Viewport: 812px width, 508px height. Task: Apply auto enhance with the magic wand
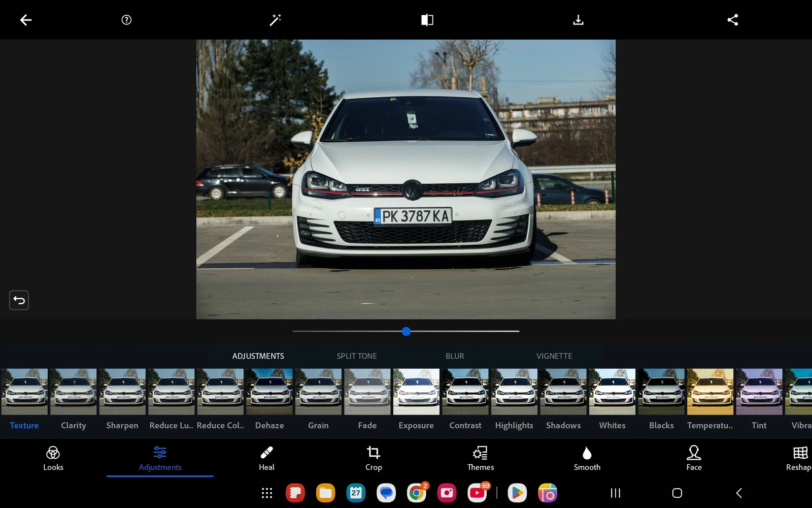click(275, 20)
